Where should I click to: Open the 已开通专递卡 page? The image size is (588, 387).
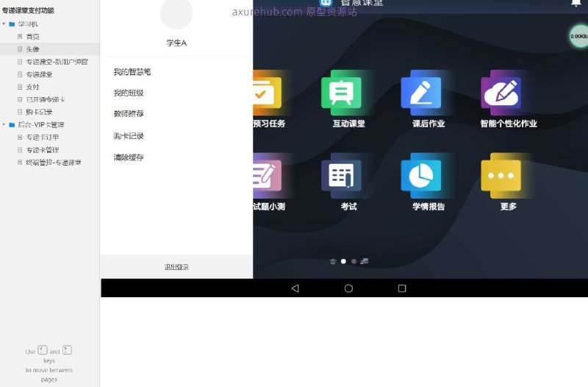click(x=46, y=99)
